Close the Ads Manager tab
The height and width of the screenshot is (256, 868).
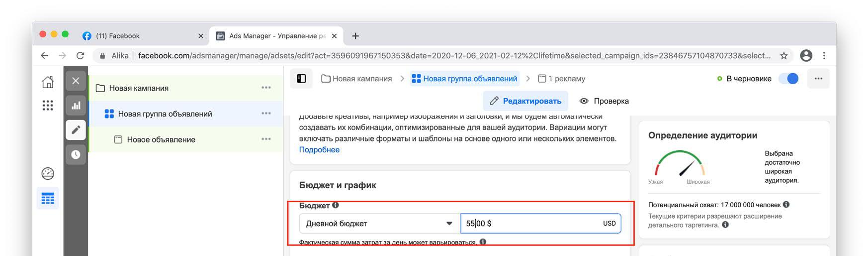[x=334, y=36]
